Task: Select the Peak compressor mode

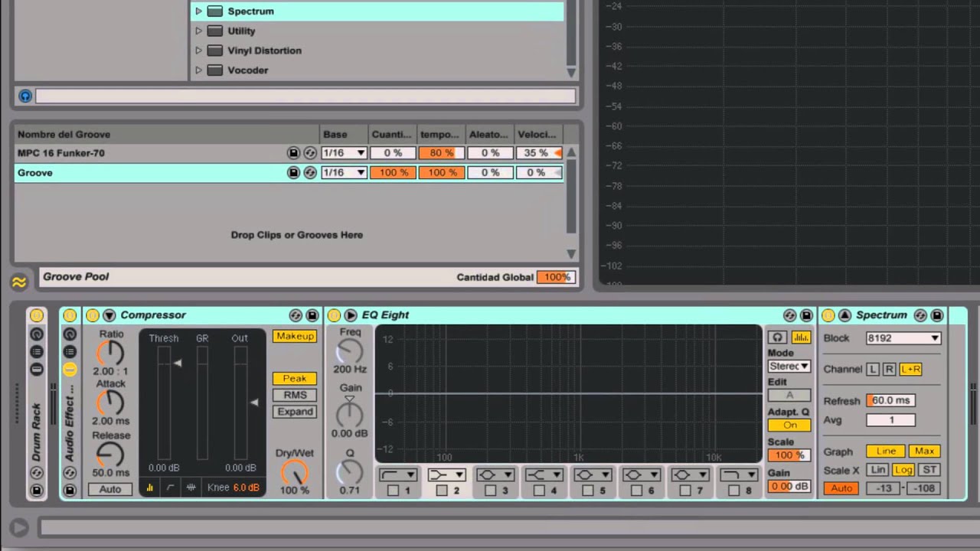Action: tap(295, 378)
